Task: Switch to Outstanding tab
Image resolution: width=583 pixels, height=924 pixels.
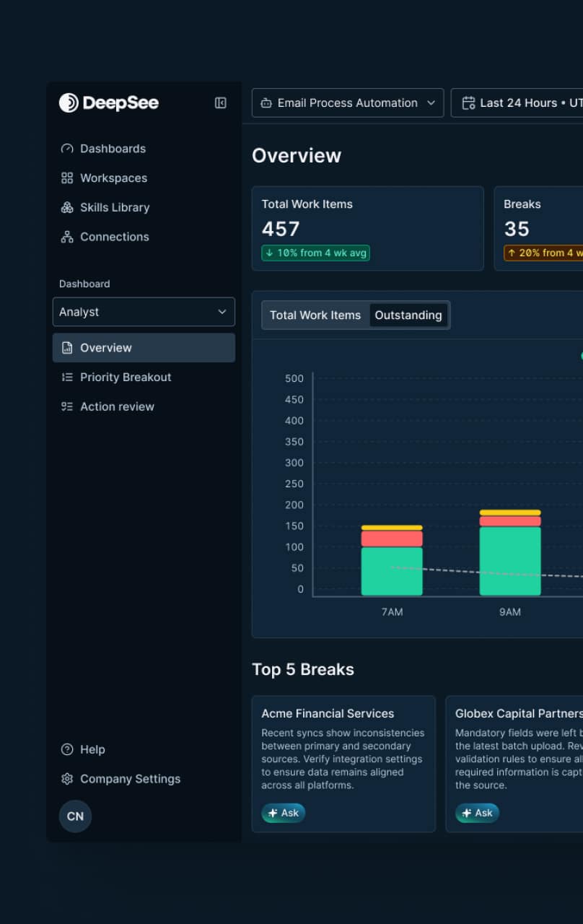Action: [x=408, y=315]
